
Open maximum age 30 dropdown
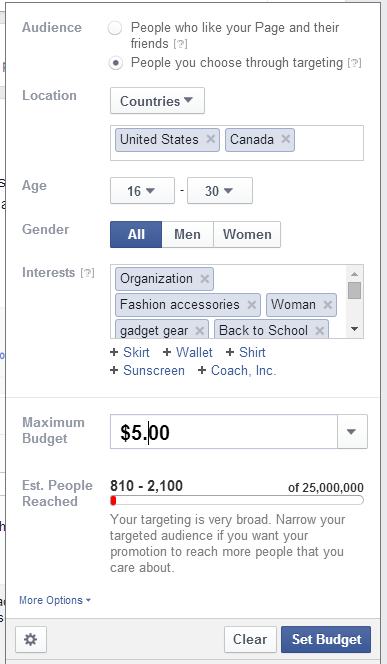(220, 191)
